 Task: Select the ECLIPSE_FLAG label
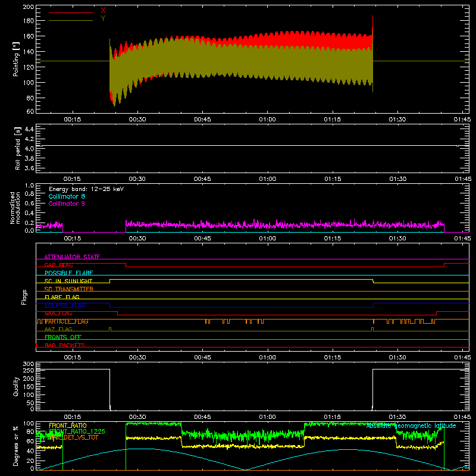pyautogui.click(x=65, y=305)
